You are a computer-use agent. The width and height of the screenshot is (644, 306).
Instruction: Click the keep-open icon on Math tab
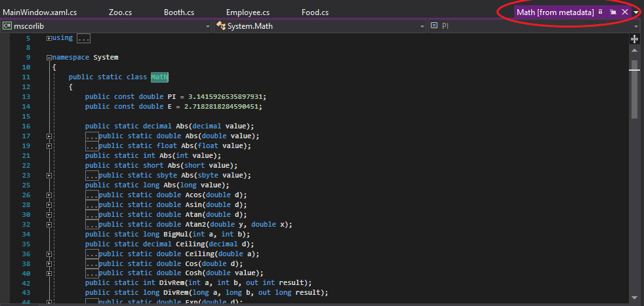[x=613, y=12]
